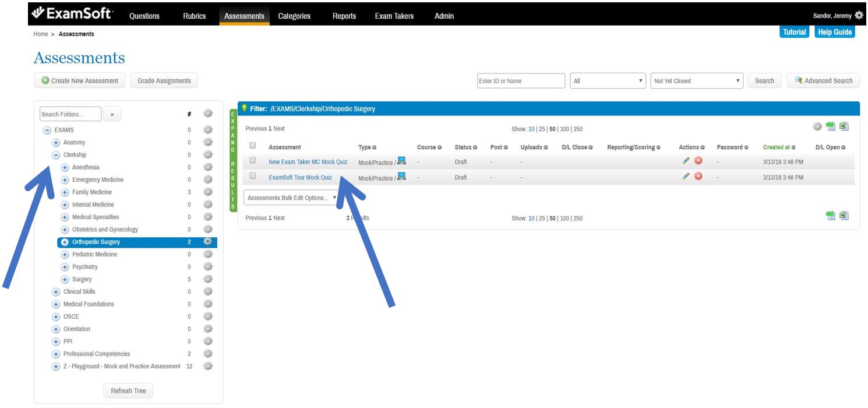Collapse the EXAMS folder
Viewport: 868px width, 408px height.
coord(47,130)
